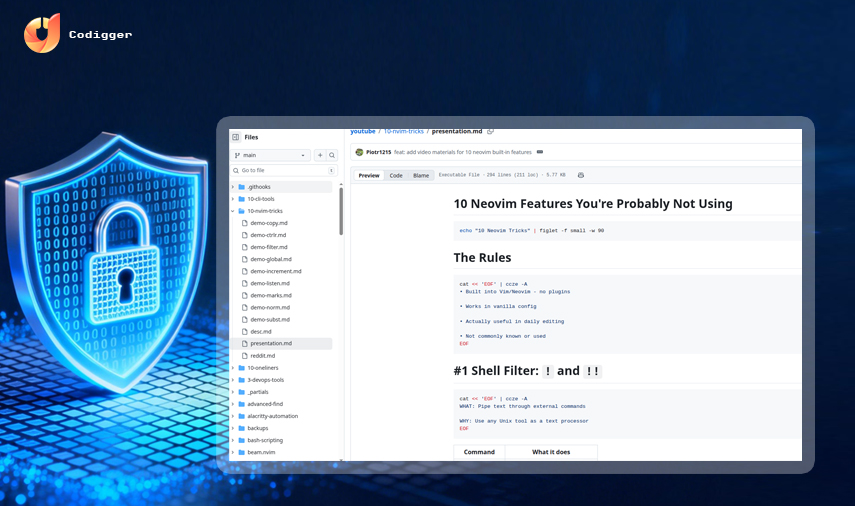
Task: Click the Piotr1215 avatar image
Action: pos(359,152)
